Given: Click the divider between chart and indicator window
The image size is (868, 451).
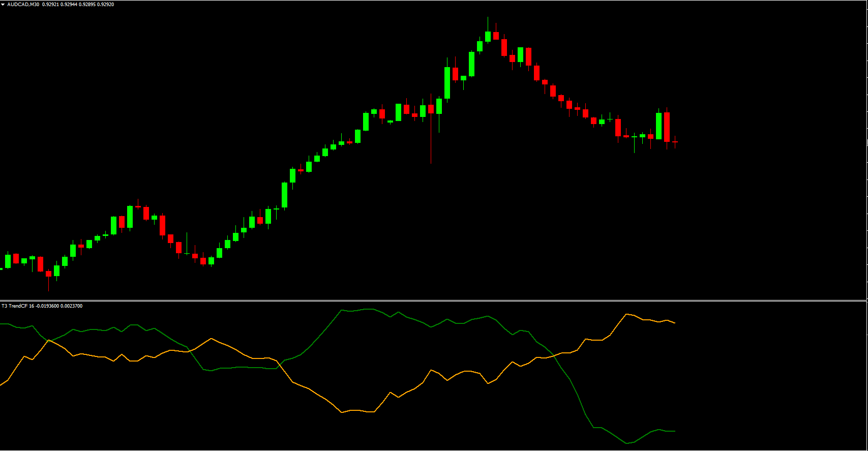Looking at the screenshot, I should tap(432, 300).
